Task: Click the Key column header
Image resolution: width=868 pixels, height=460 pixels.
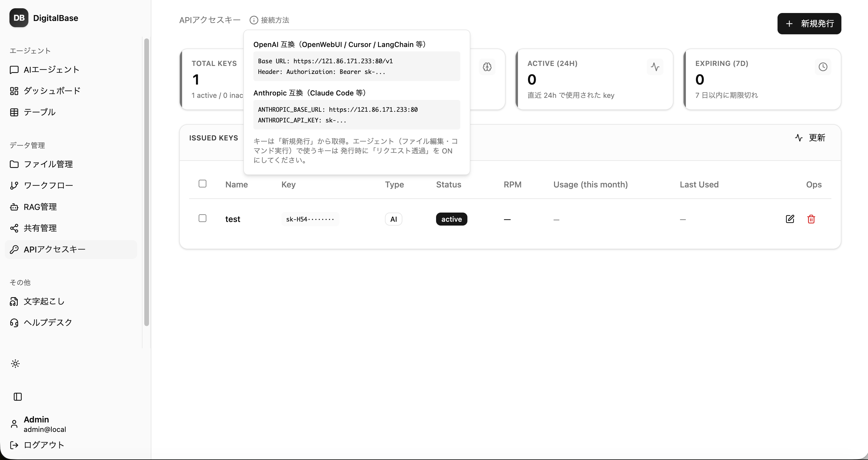Action: coord(289,184)
